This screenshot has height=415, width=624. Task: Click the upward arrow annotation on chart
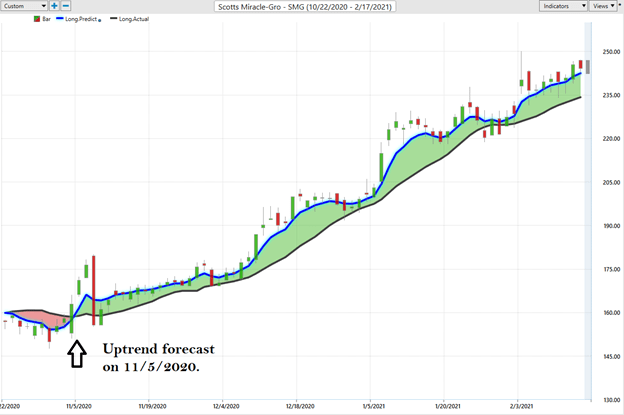(74, 355)
